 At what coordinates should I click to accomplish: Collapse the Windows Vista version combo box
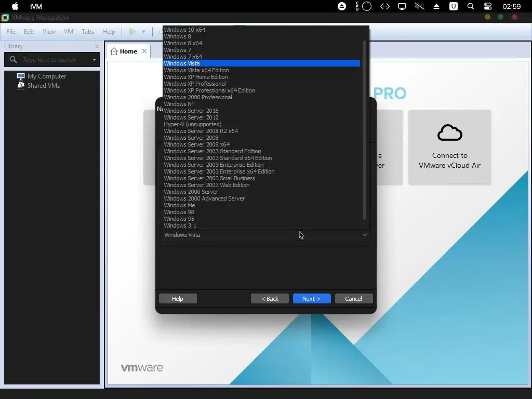pyautogui.click(x=265, y=235)
